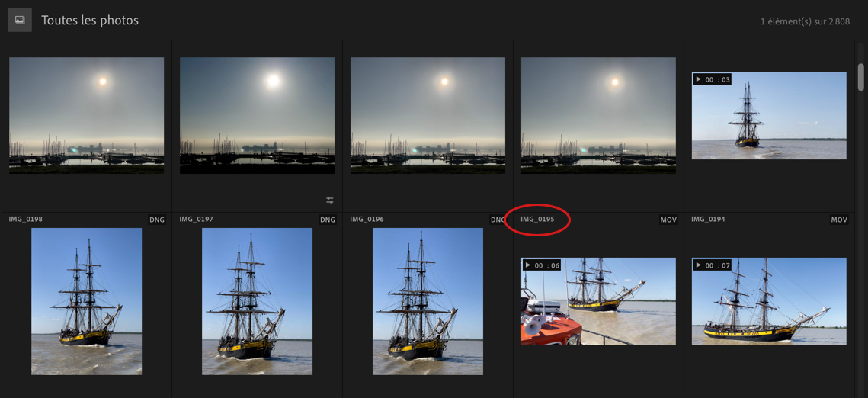
Task: Click the edit sliders icon under the sunrise photo
Action: click(x=330, y=200)
